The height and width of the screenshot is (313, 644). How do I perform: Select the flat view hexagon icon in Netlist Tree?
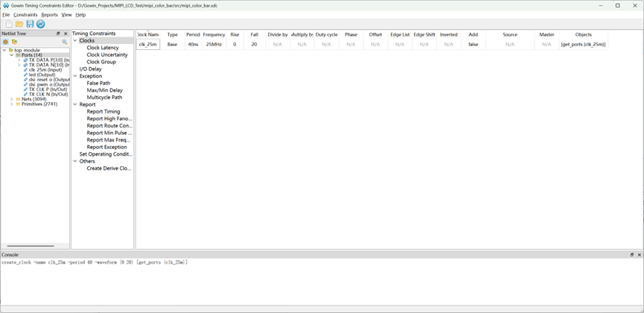[5, 42]
